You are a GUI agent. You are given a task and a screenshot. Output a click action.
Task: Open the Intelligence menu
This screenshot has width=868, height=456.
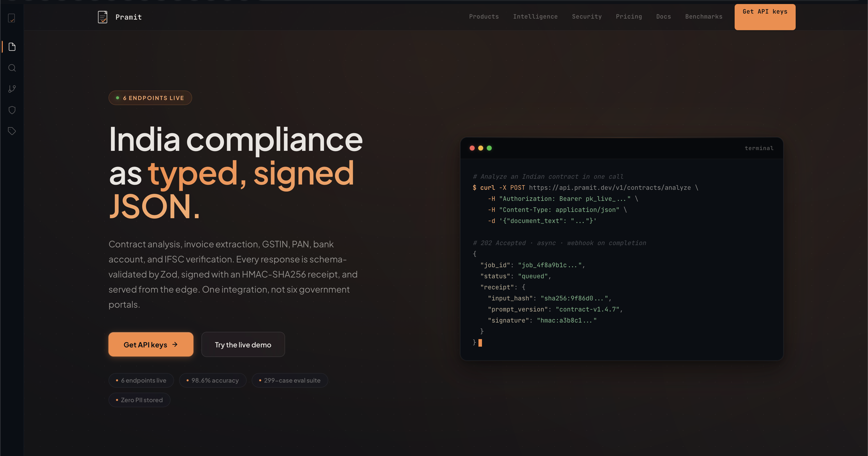[x=535, y=17]
